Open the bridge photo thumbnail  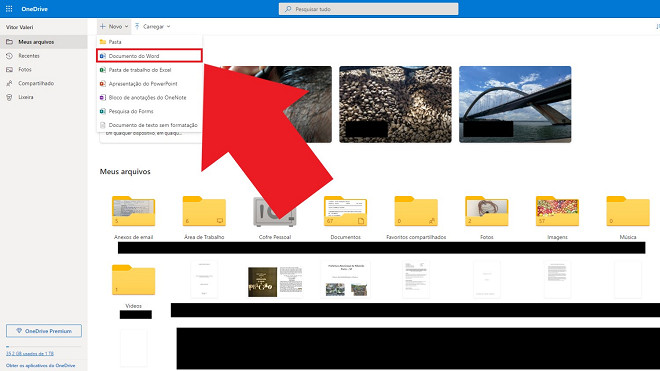coord(515,104)
